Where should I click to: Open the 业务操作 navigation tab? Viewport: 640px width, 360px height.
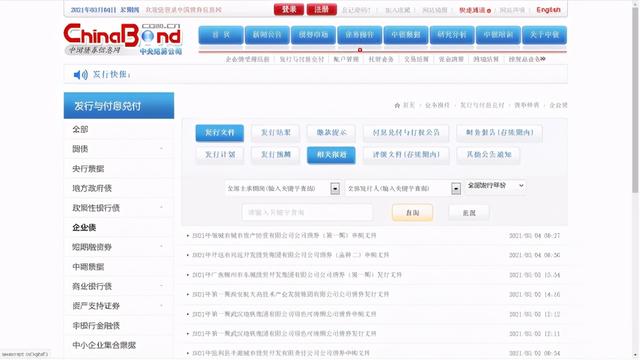pyautogui.click(x=360, y=35)
